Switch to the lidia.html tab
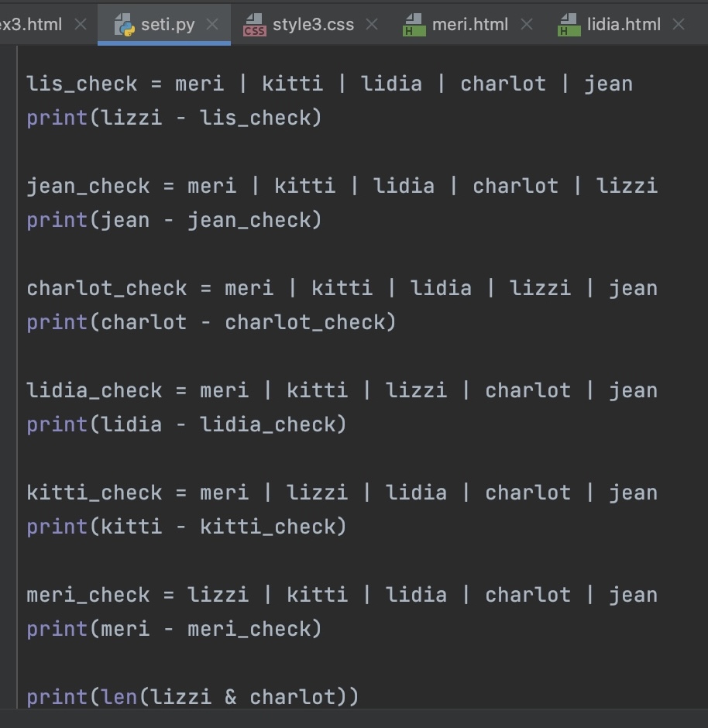 [623, 25]
